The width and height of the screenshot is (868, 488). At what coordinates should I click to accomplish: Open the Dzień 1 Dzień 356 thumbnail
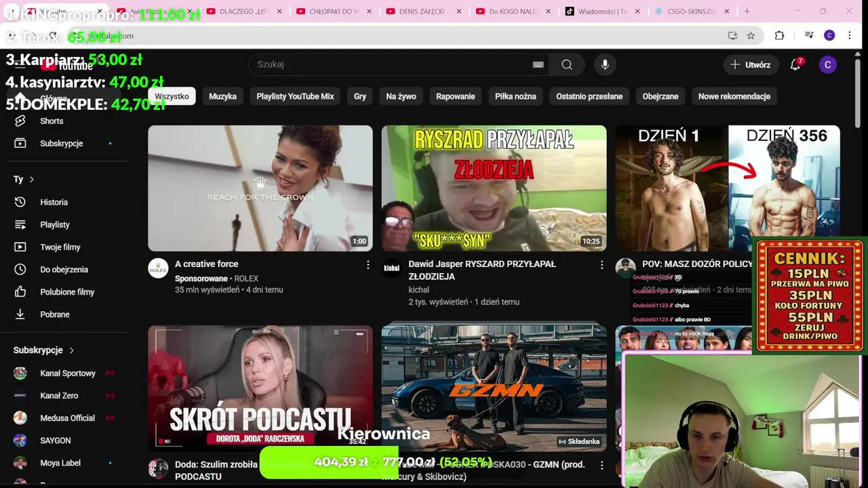pyautogui.click(x=728, y=188)
